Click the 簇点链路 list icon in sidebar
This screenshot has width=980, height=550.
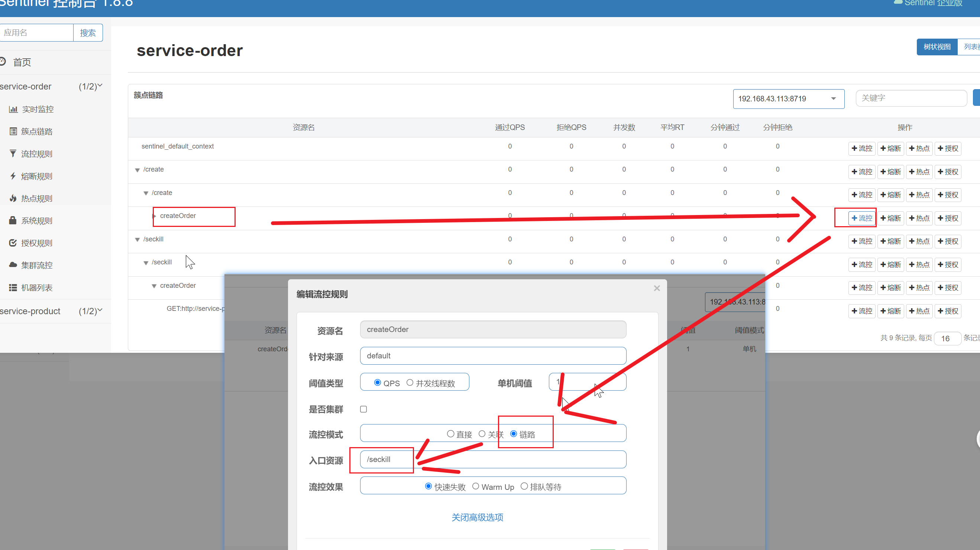(13, 131)
